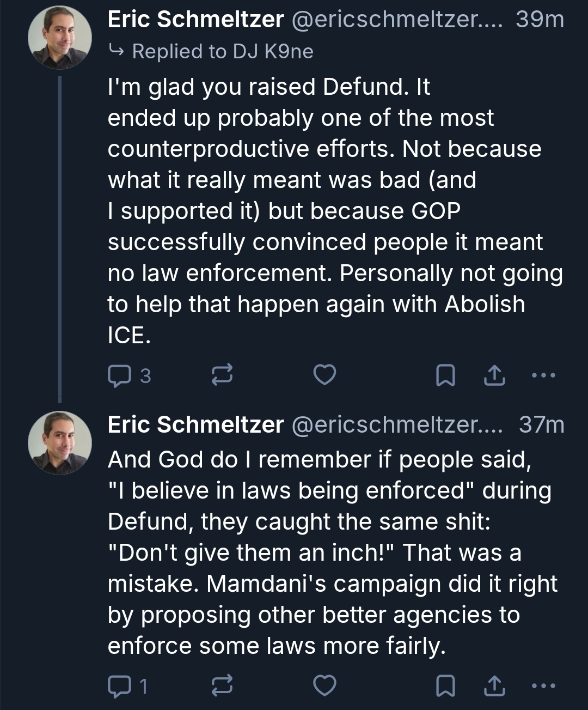Like the second post about Mamdani
Image resolution: width=588 pixels, height=710 pixels.
point(325,685)
